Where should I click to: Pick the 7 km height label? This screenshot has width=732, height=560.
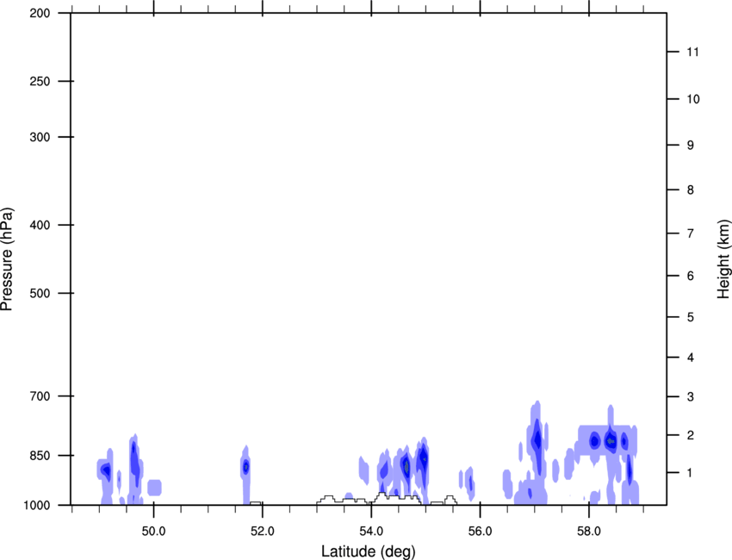tap(691, 233)
